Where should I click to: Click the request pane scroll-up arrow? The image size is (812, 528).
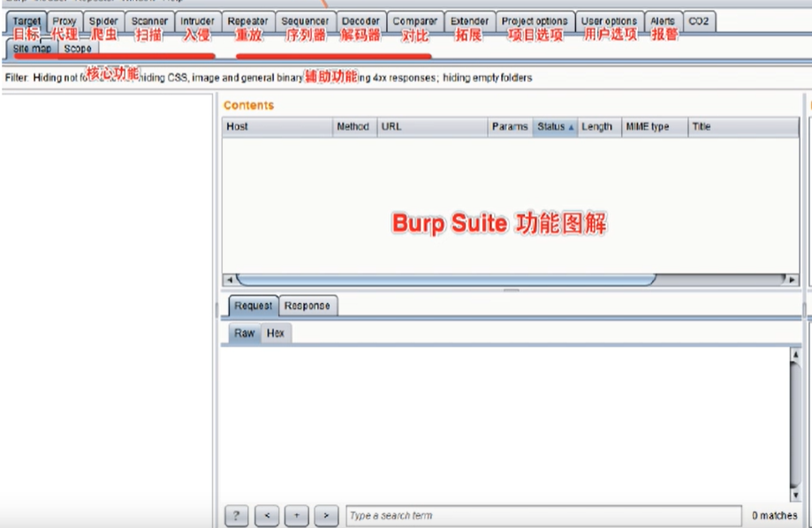pos(795,355)
